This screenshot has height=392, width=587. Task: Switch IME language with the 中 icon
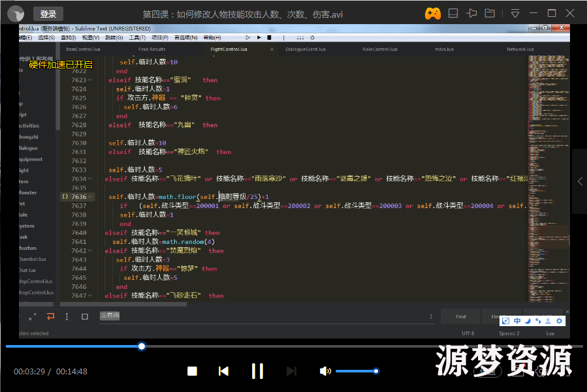[517, 321]
